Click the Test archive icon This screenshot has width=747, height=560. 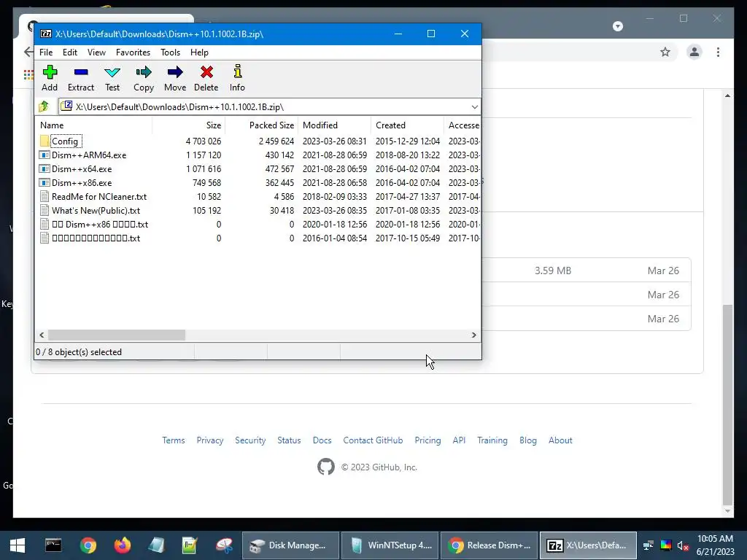112,72
